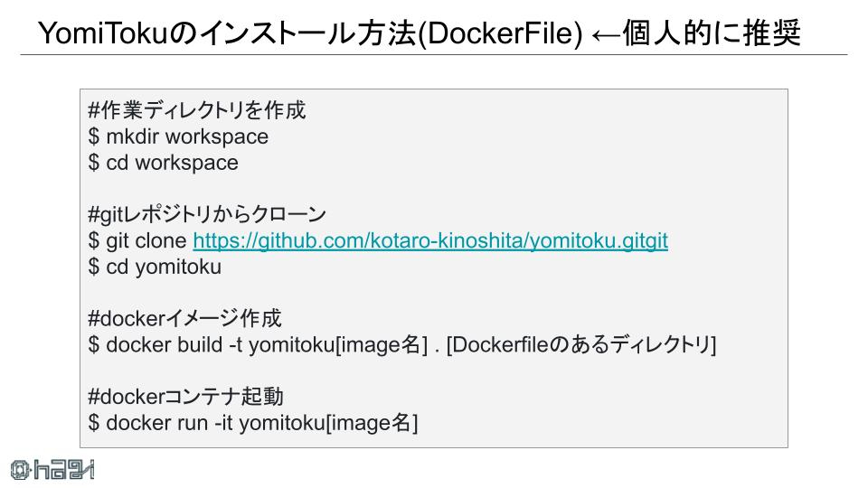The height and width of the screenshot is (488, 868).
Task: Open the github.com yomitoku repository link
Action: 430,240
